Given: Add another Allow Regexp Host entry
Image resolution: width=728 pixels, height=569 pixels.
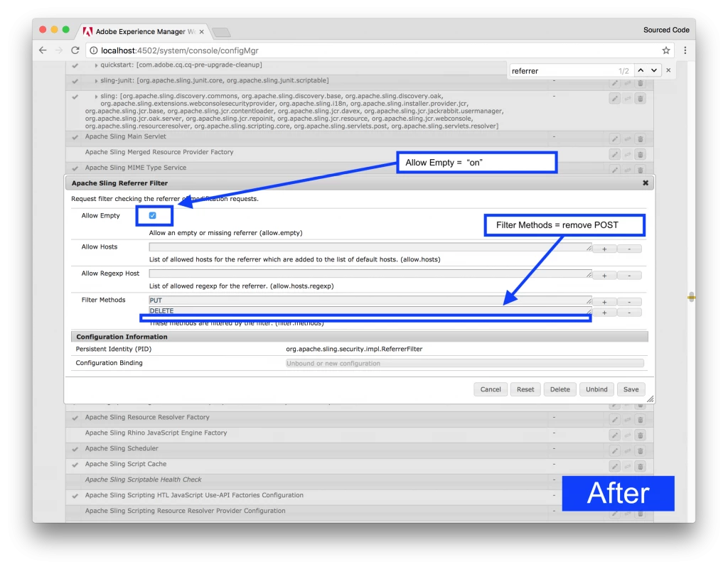Looking at the screenshot, I should coord(604,276).
